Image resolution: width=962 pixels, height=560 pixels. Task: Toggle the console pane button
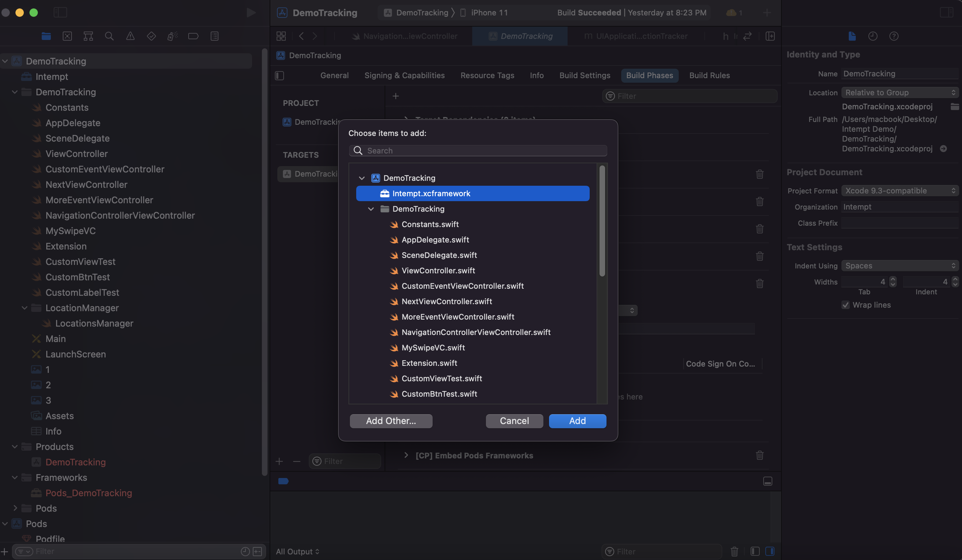(770, 551)
